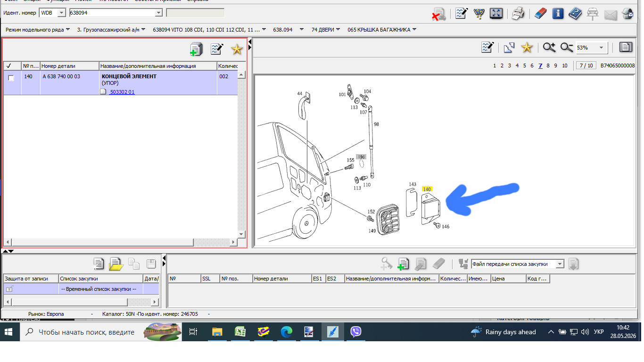The image size is (644, 362).
Task: Expand the 638094 ident number dropdown arrow
Action: click(x=158, y=13)
